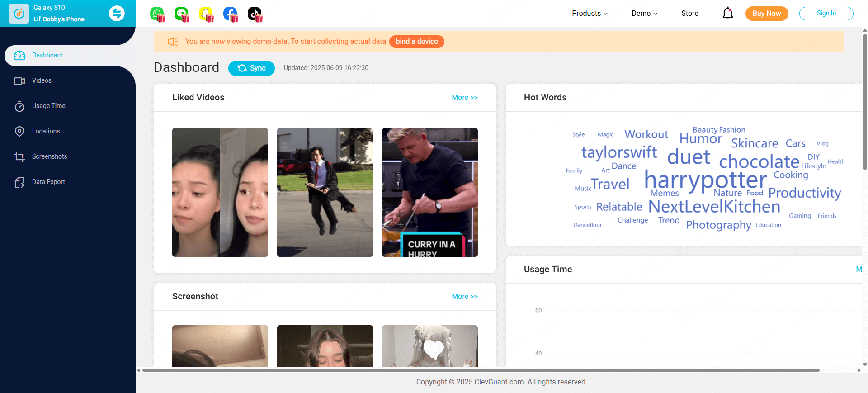
Task: Click the Locations pin icon
Action: (x=19, y=131)
